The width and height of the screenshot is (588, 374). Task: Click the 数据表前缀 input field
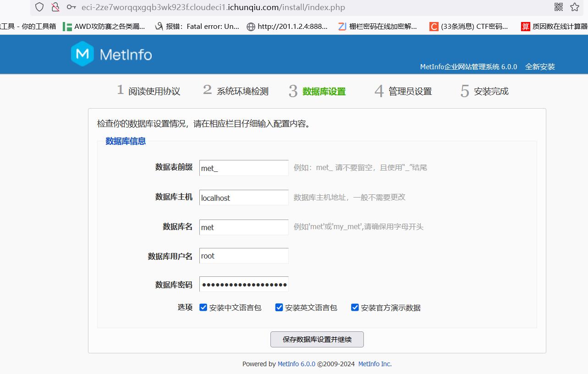[x=244, y=168]
